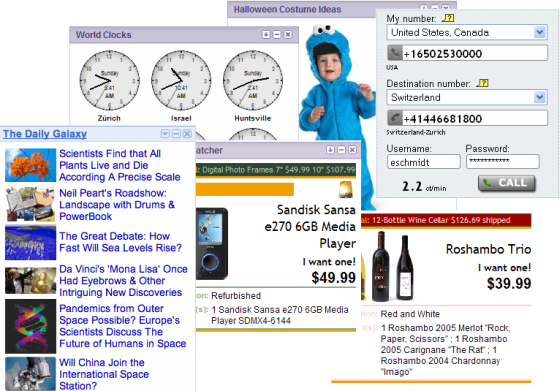Click the green CALL button
Image resolution: width=560 pixels, height=391 pixels.
[506, 183]
